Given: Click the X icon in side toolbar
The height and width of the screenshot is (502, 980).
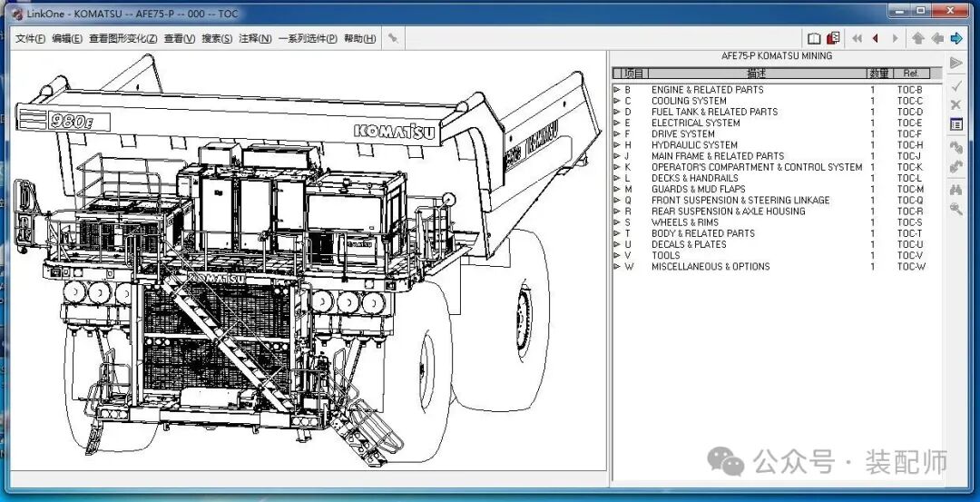Looking at the screenshot, I should pyautogui.click(x=955, y=104).
